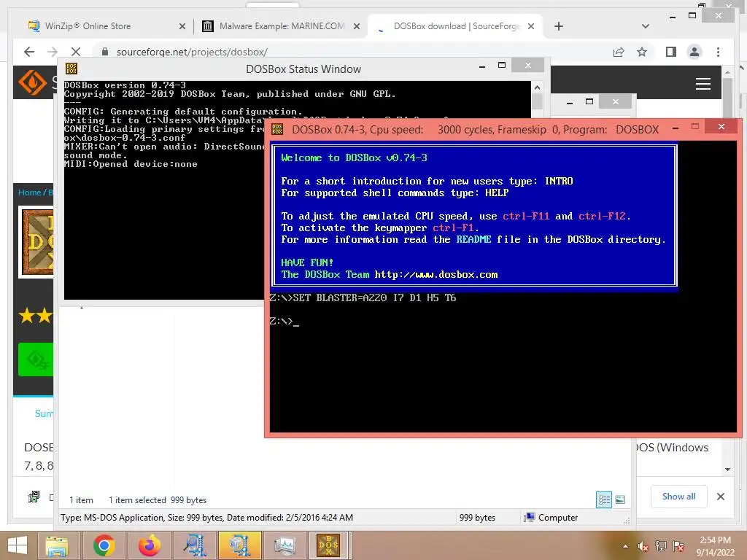Image resolution: width=747 pixels, height=560 pixels.
Task: Minimize the DOSBox 0.74-3 window
Action: (676, 128)
